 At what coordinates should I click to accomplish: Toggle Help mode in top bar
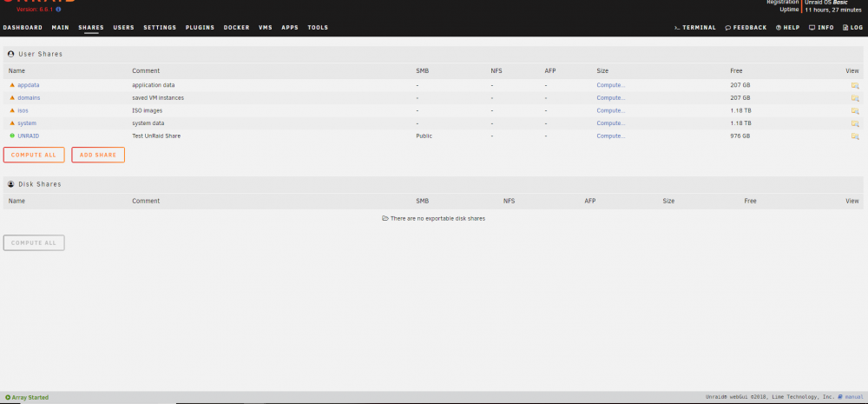click(788, 28)
